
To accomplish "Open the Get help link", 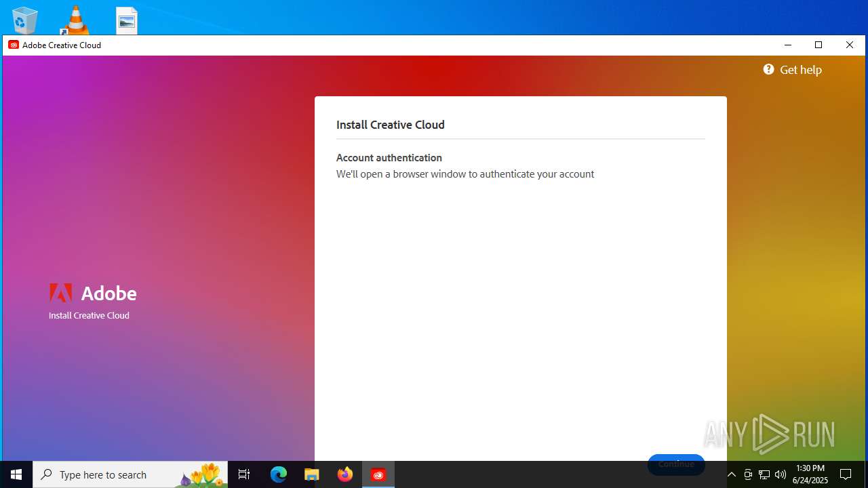I will 800,70.
